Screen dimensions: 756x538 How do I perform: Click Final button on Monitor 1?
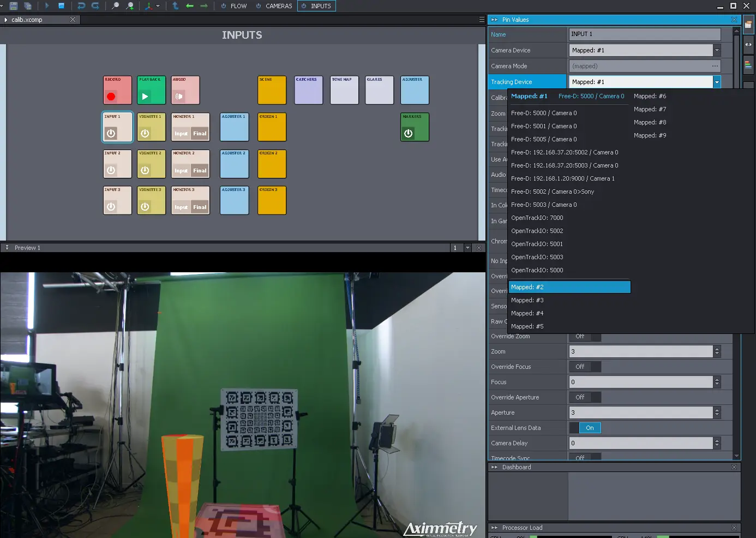pos(200,134)
